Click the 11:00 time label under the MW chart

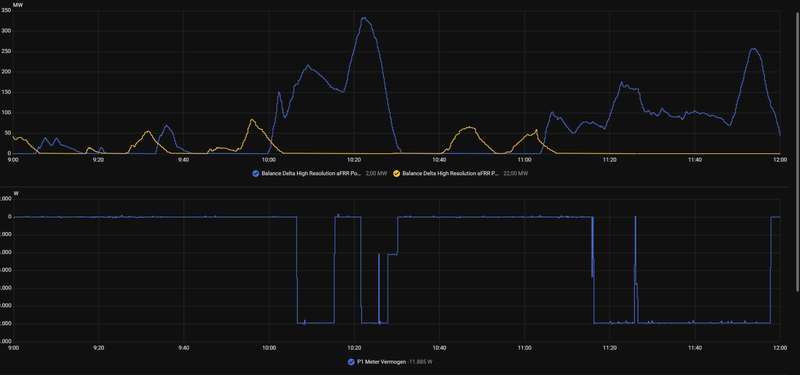(x=524, y=160)
